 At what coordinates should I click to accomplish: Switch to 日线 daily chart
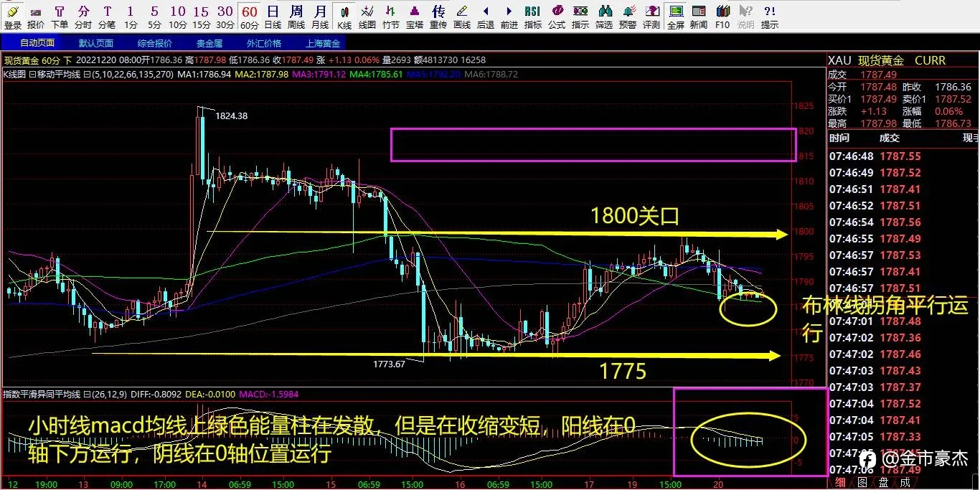pos(273,17)
